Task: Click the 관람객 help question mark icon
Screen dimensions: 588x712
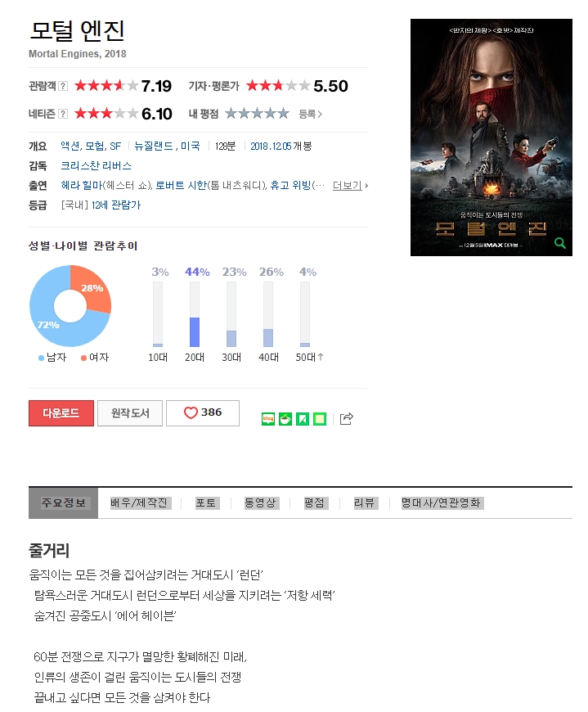Action: pyautogui.click(x=63, y=86)
